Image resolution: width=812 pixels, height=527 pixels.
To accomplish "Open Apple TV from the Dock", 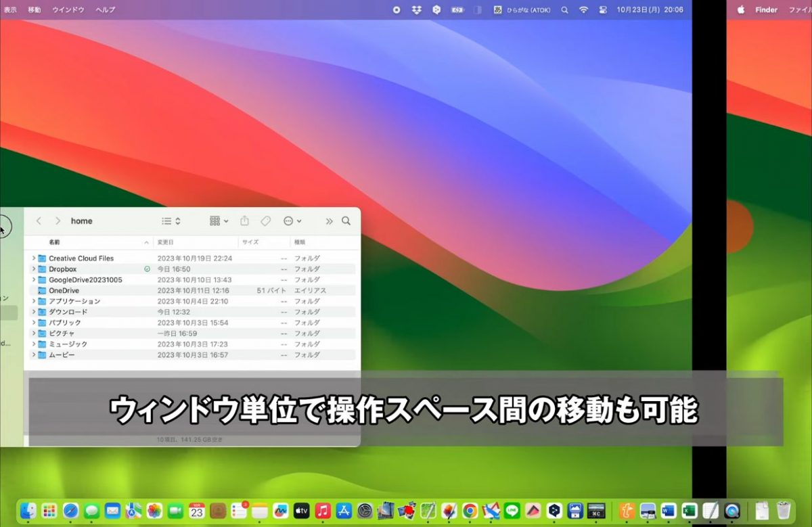I will click(301, 510).
